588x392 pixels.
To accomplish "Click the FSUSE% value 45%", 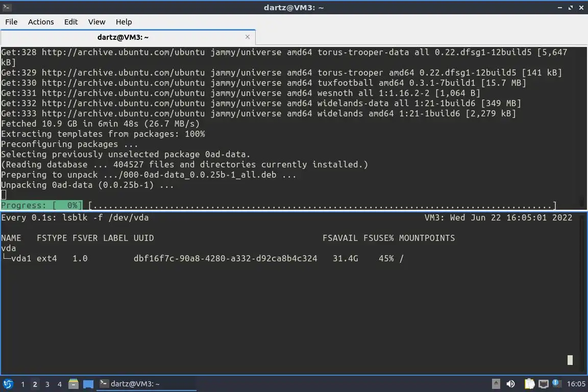I will (x=386, y=258).
